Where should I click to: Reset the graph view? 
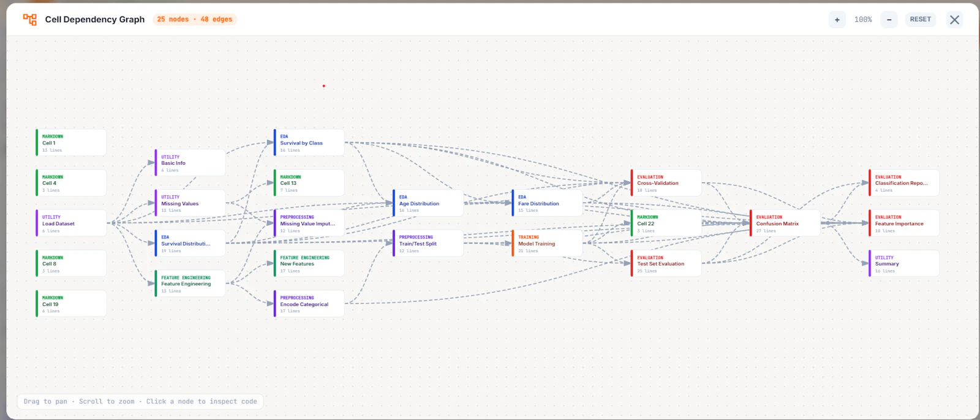[x=920, y=20]
